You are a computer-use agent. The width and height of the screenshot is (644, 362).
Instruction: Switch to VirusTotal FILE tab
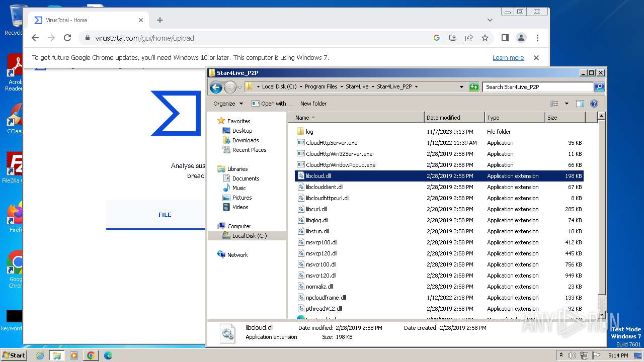pyautogui.click(x=165, y=215)
